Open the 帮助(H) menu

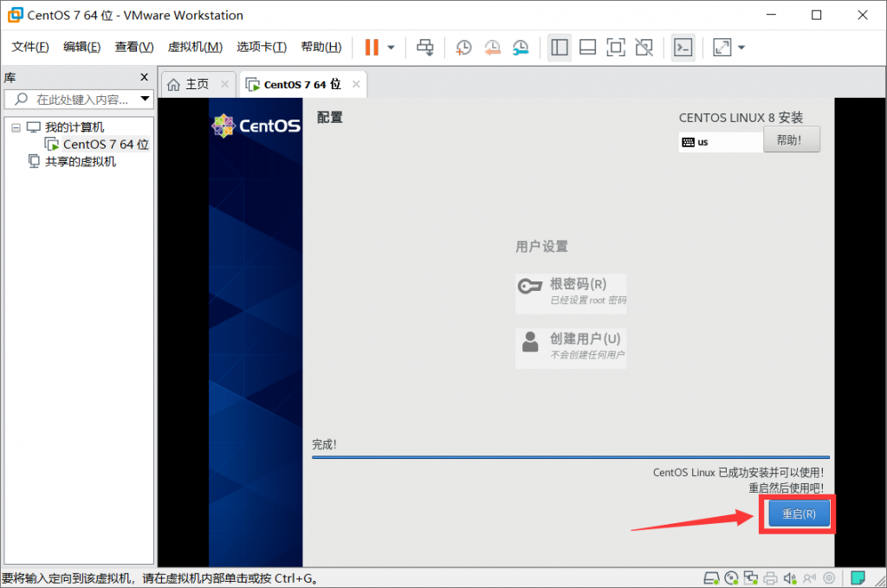(x=320, y=47)
